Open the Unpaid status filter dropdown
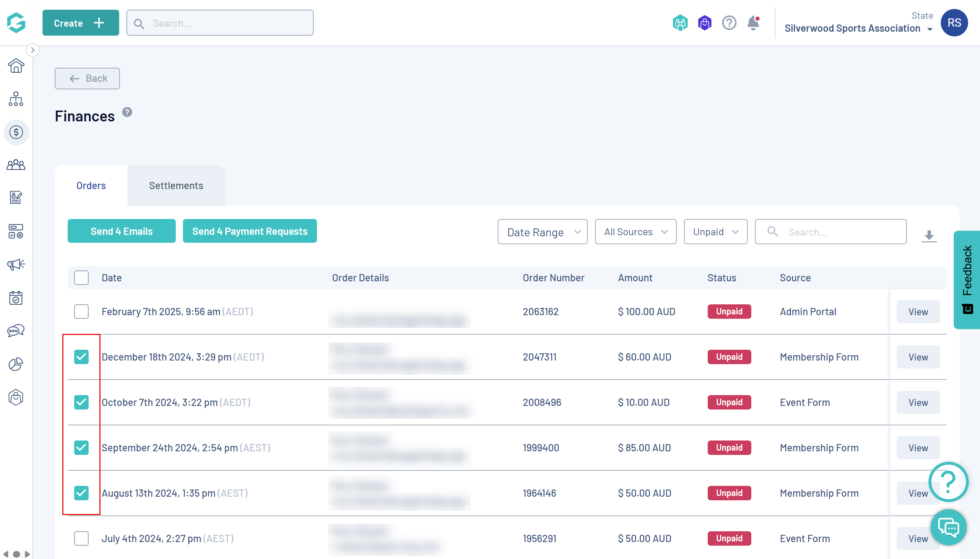The height and width of the screenshot is (559, 980). point(715,232)
